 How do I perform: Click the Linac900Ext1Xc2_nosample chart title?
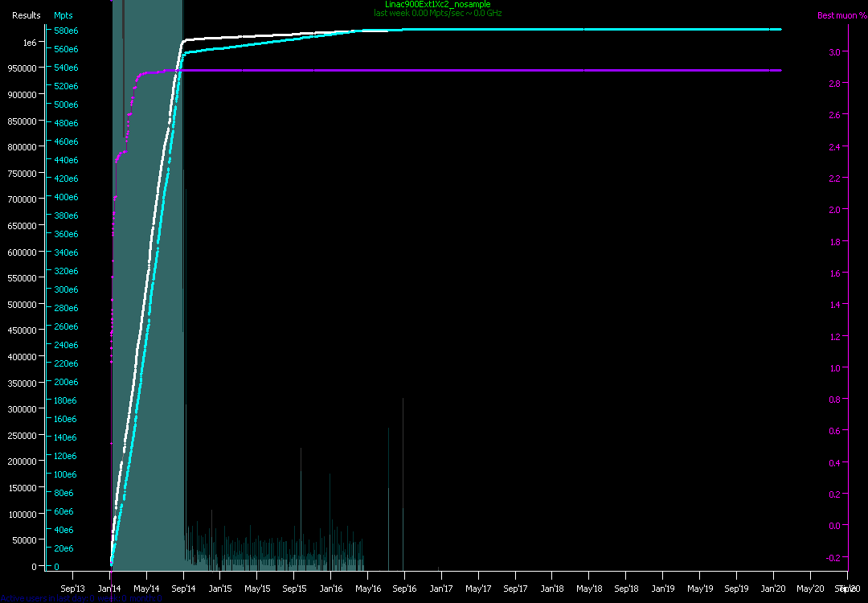point(437,5)
